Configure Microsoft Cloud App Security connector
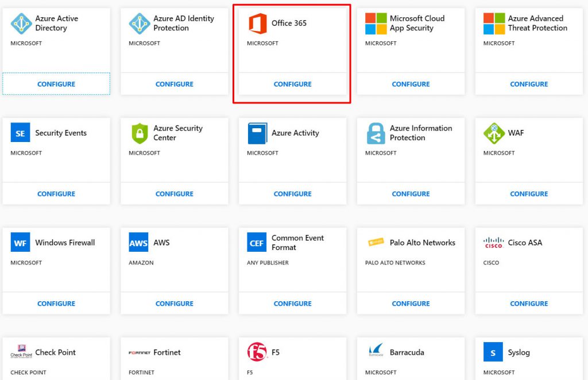The height and width of the screenshot is (380, 588). (x=411, y=84)
